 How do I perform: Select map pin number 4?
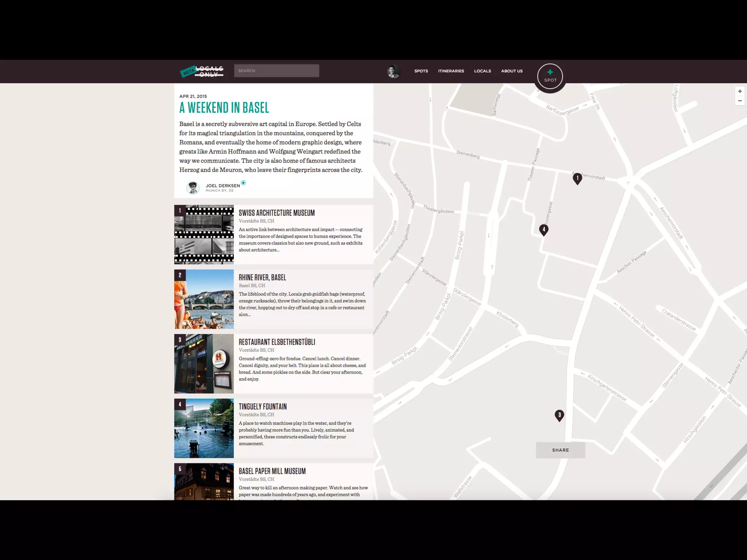click(x=543, y=230)
